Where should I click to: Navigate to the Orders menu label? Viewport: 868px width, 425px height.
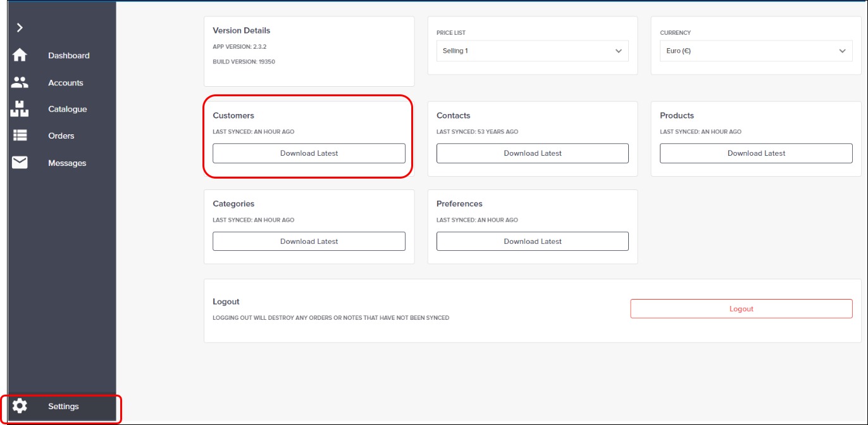61,136
